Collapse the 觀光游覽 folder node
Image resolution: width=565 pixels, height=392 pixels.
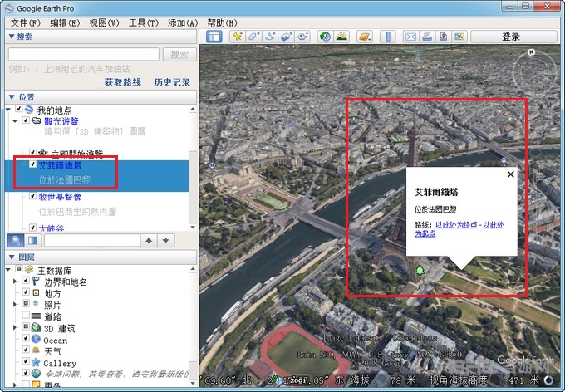click(x=15, y=120)
